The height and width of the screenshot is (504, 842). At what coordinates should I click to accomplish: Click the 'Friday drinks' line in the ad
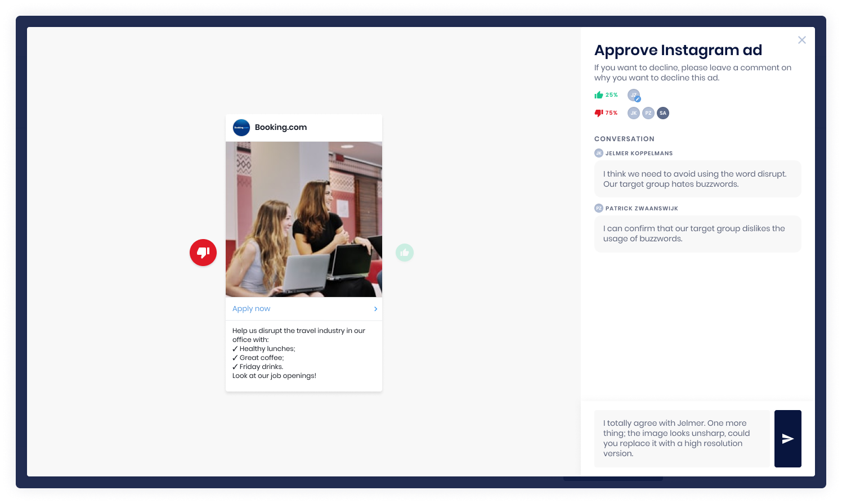pos(258,367)
